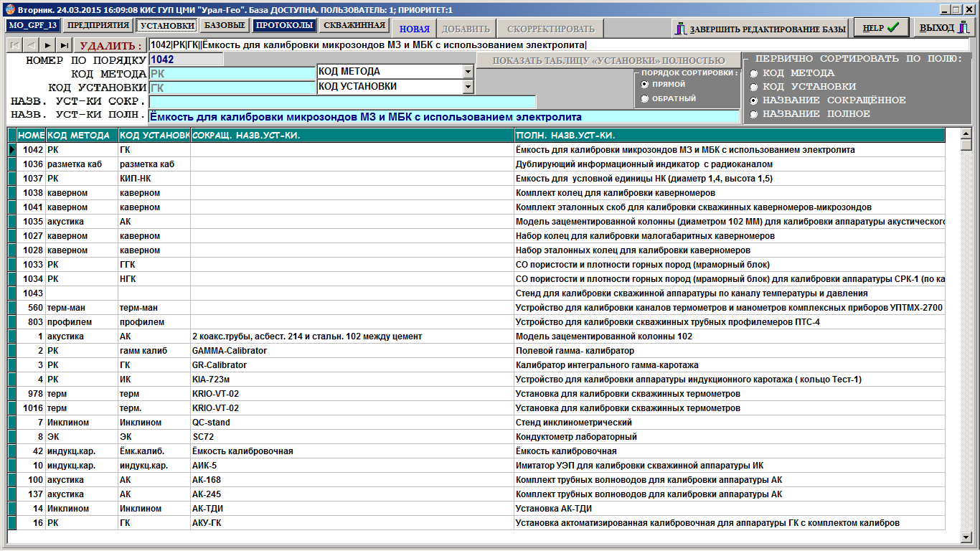Click the НОВАЯ button
This screenshot has height=551, width=980.
(x=415, y=29)
